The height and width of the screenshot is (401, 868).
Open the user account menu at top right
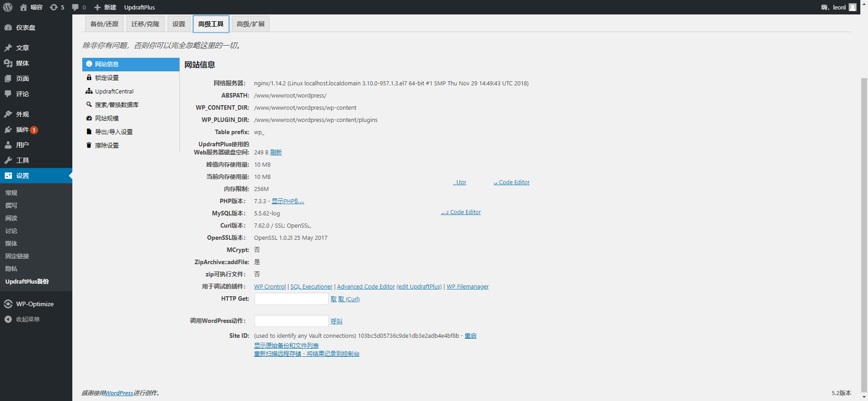pyautogui.click(x=839, y=7)
